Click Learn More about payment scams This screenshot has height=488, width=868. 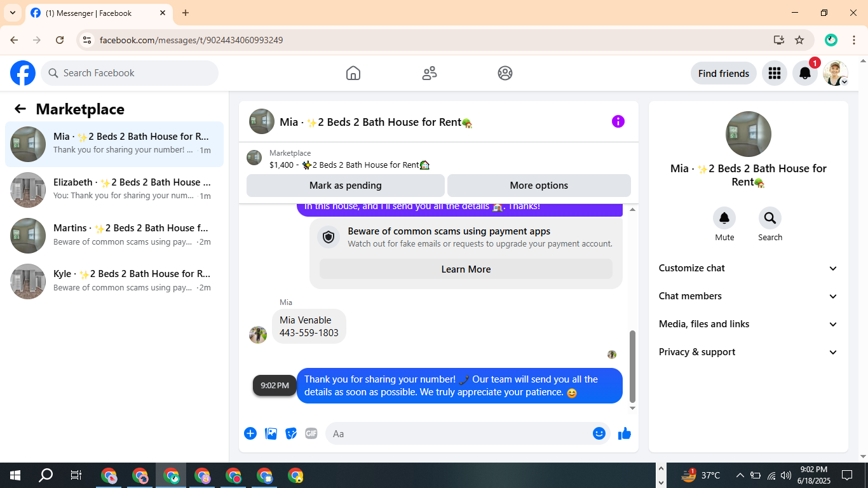pos(466,269)
